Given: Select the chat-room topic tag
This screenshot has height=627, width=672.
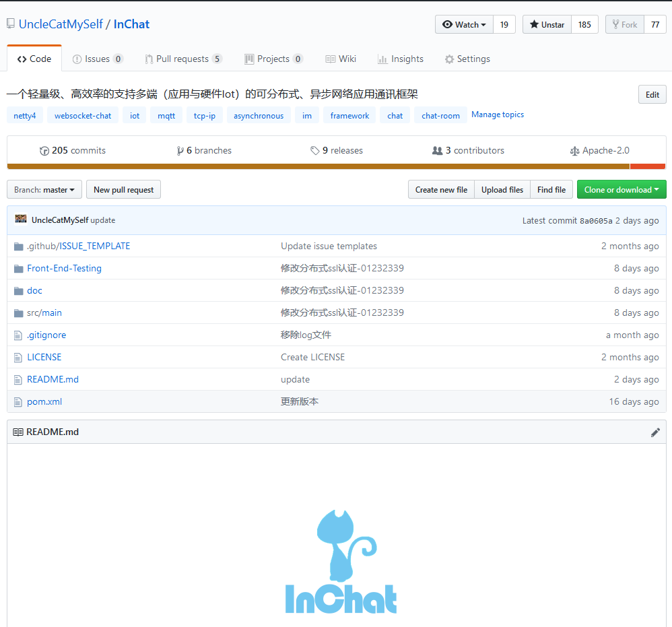Looking at the screenshot, I should [440, 116].
